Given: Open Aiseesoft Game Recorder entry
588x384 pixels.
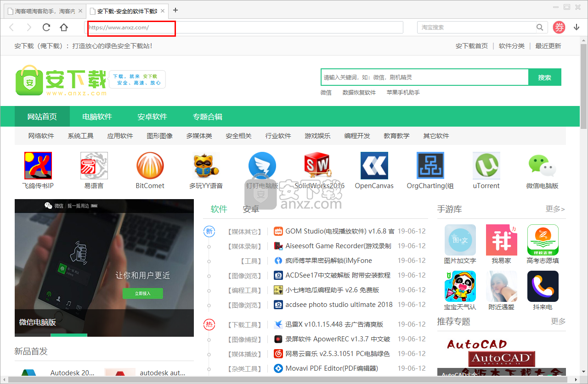Looking at the screenshot, I should pyautogui.click(x=339, y=246).
